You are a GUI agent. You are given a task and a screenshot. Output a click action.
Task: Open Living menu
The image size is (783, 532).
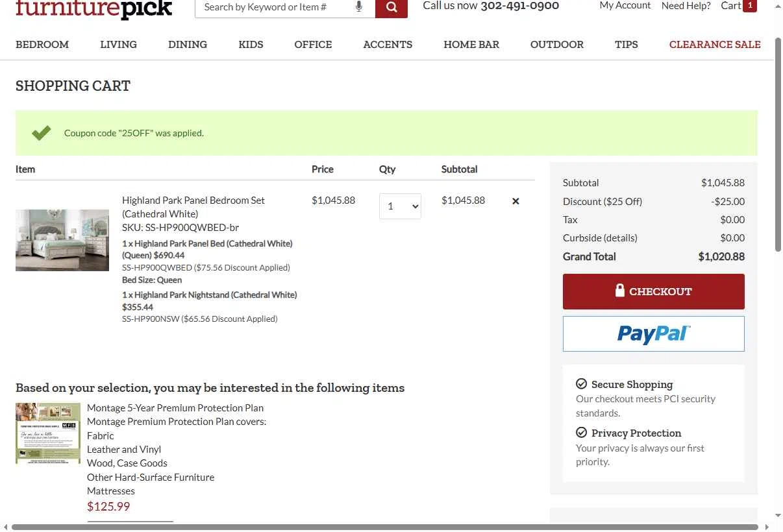point(118,45)
